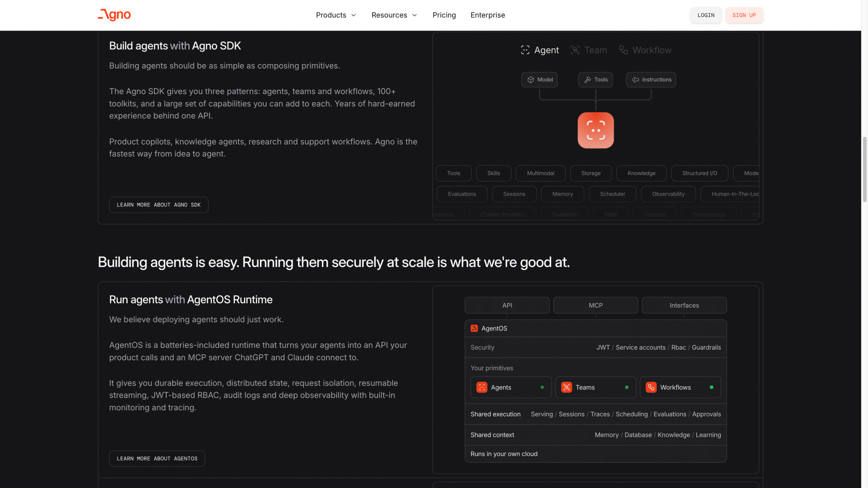Click the Agent tab icon
Screen dimensions: 868x488
525,50
